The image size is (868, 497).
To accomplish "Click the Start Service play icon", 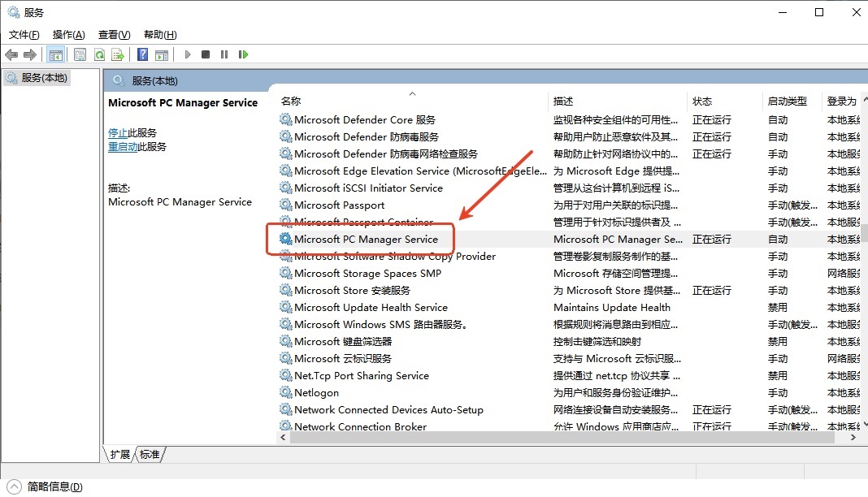I will [188, 54].
